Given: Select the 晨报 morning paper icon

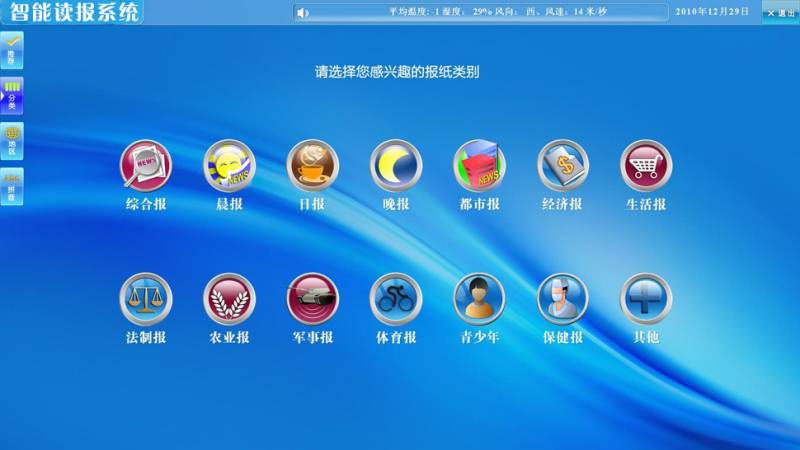Looking at the screenshot, I should pos(229,166).
